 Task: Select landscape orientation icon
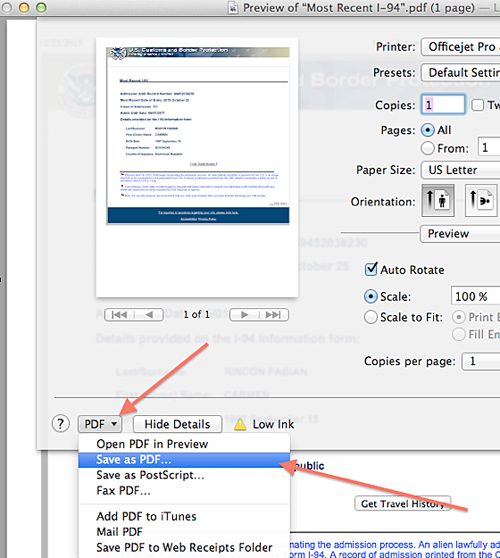(x=481, y=200)
